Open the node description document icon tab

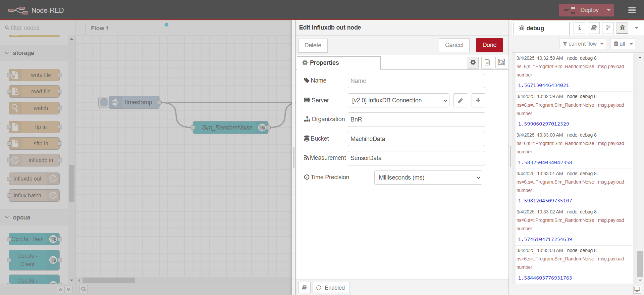click(487, 62)
